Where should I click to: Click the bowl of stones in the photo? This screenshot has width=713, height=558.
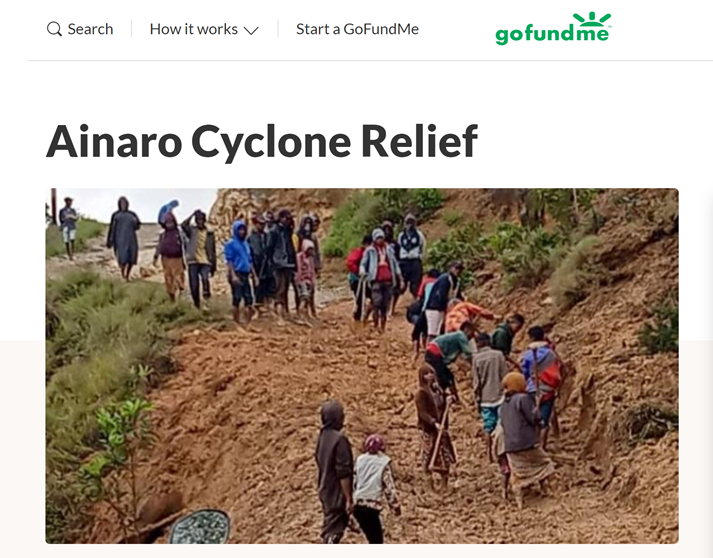point(200,527)
